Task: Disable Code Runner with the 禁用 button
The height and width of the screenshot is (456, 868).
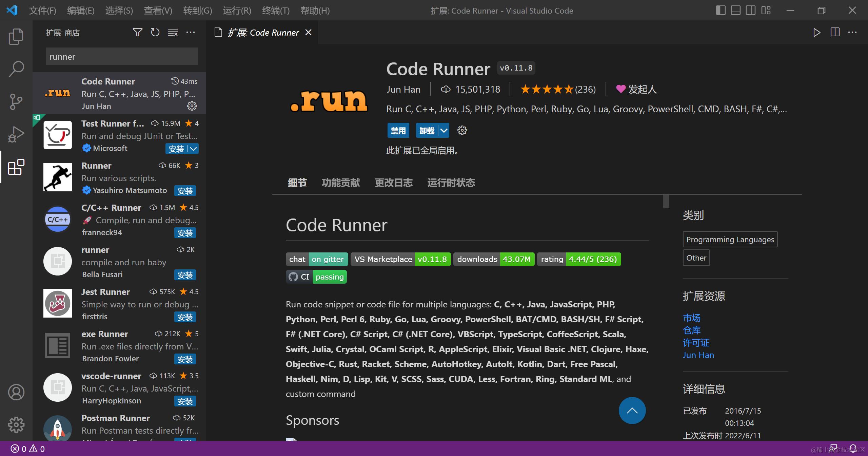Action: pos(398,130)
